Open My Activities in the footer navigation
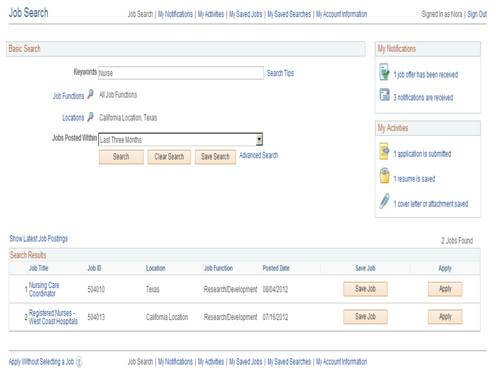 click(x=211, y=362)
